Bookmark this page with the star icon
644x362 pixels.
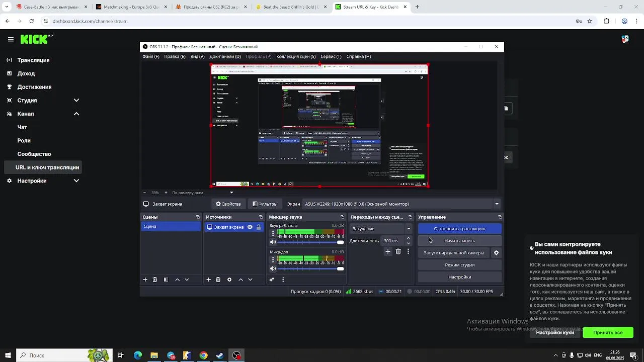tap(590, 21)
